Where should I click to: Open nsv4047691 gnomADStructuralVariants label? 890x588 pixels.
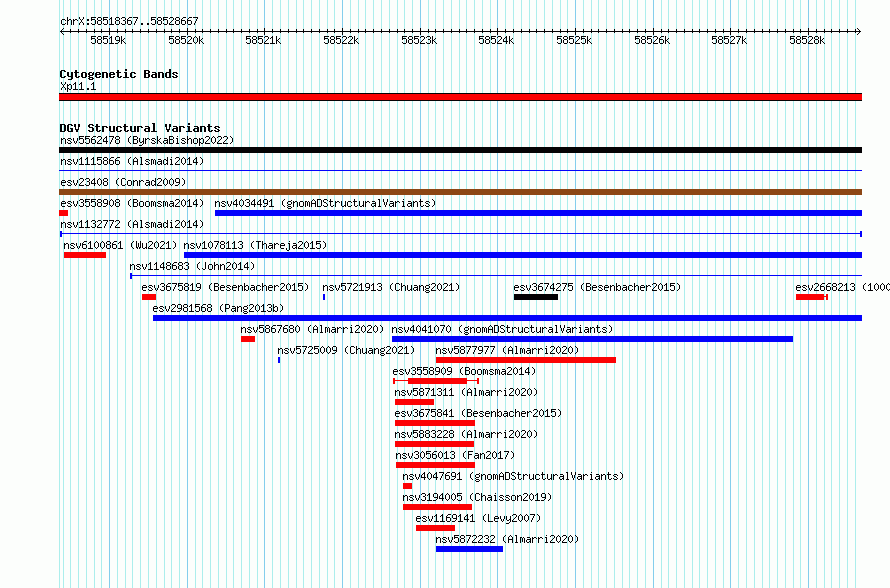click(513, 476)
